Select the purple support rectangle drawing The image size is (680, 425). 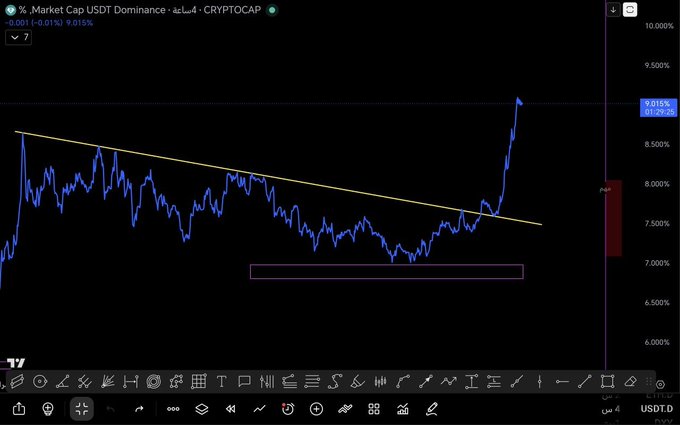click(387, 271)
